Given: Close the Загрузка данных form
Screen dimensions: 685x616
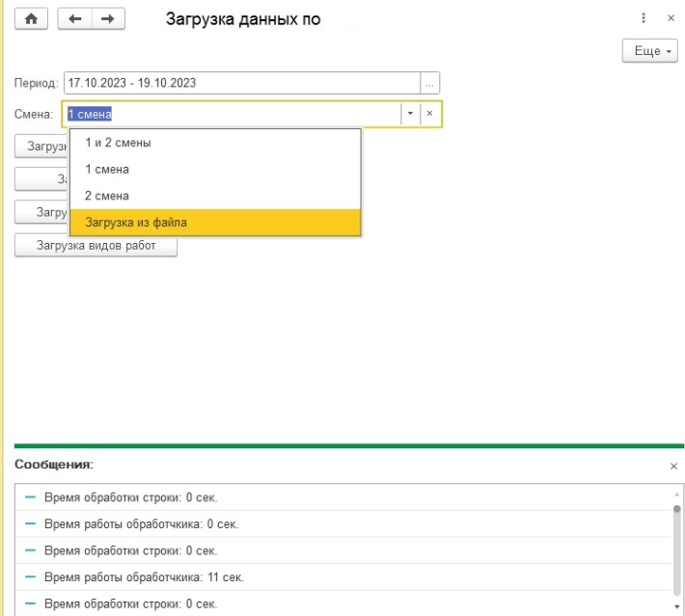Looking at the screenshot, I should coord(670,18).
